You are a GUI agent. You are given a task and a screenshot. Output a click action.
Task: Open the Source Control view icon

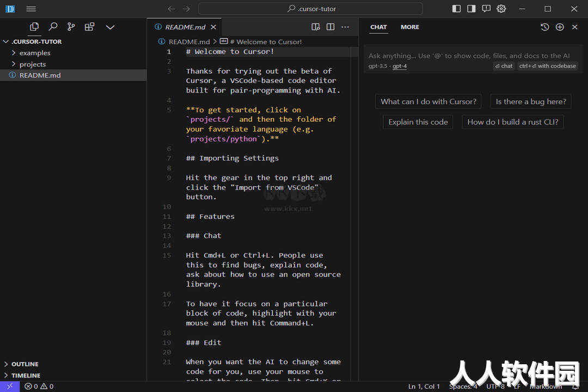pyautogui.click(x=71, y=27)
